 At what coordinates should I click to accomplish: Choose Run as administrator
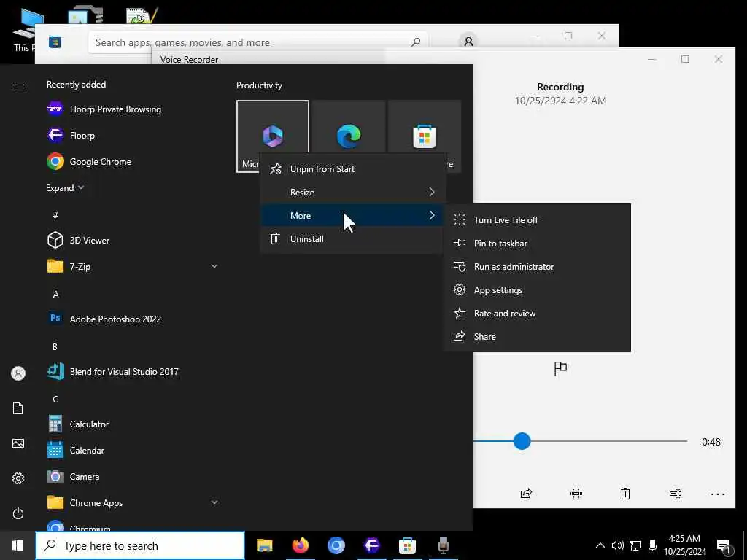click(537, 267)
